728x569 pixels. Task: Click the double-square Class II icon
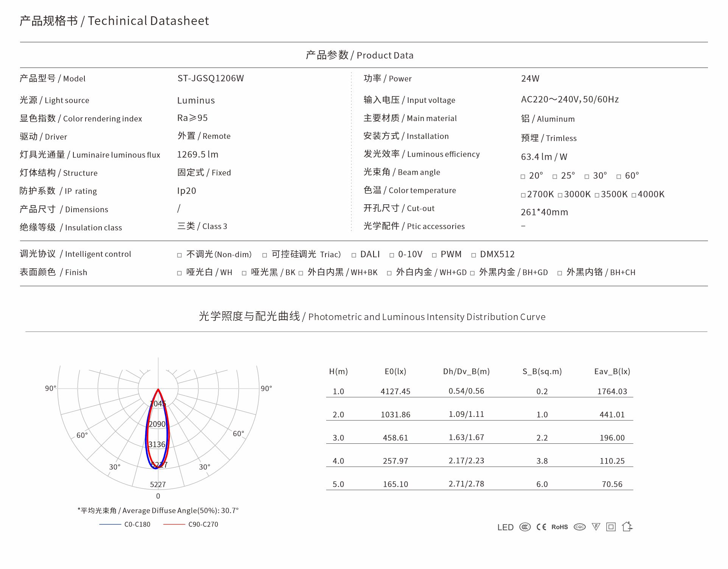pos(611,527)
